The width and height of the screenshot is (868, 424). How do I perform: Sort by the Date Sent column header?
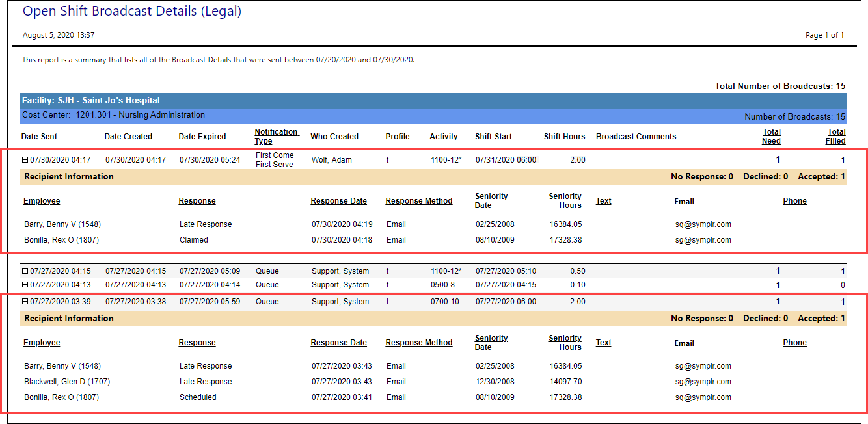tap(39, 137)
